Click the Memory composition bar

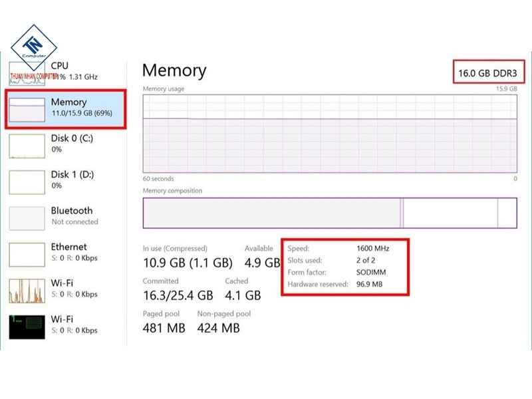(x=329, y=213)
